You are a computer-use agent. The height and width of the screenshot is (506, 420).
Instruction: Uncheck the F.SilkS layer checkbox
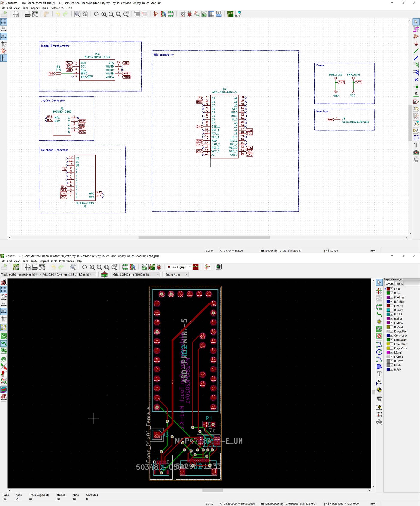[391, 314]
